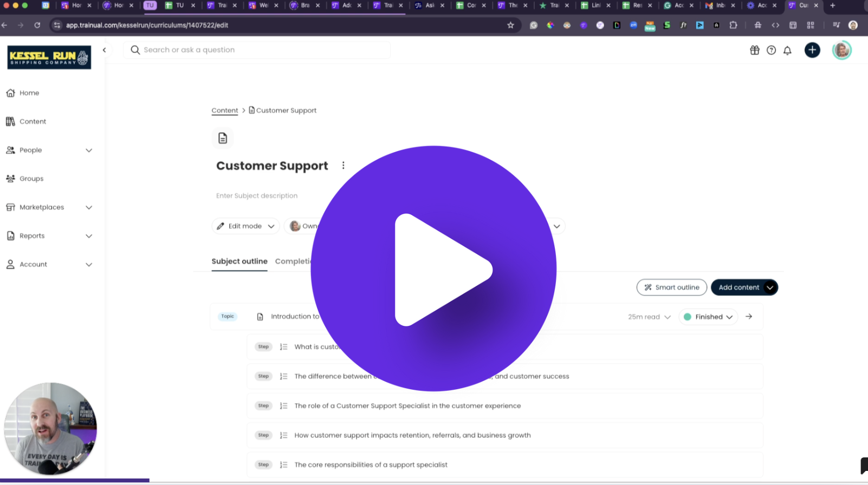Screen dimensions: 868x485
Task: Open the help question mark icon
Action: [x=771, y=50]
